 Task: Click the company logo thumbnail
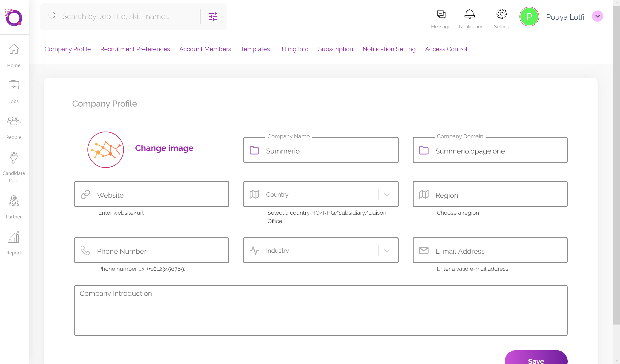[106, 150]
